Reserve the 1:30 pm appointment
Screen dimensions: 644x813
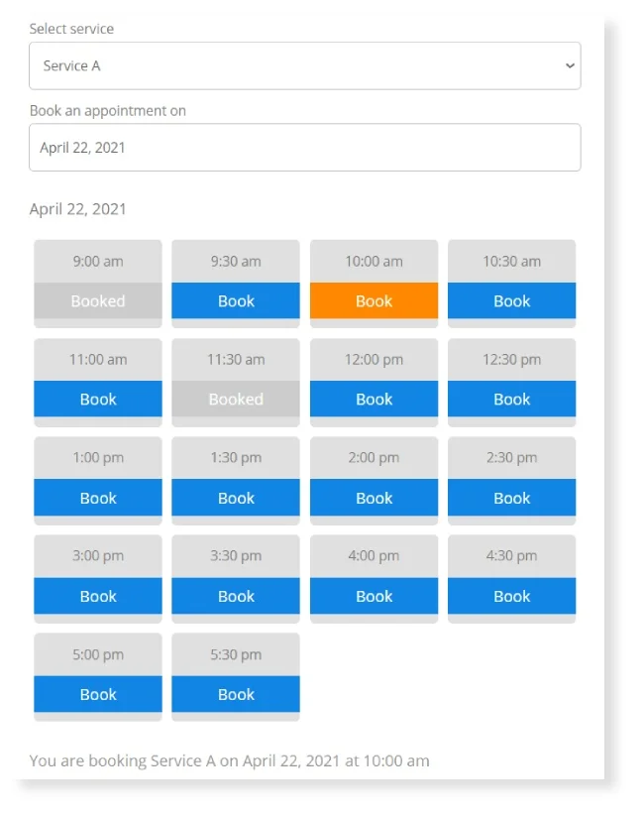[236, 498]
